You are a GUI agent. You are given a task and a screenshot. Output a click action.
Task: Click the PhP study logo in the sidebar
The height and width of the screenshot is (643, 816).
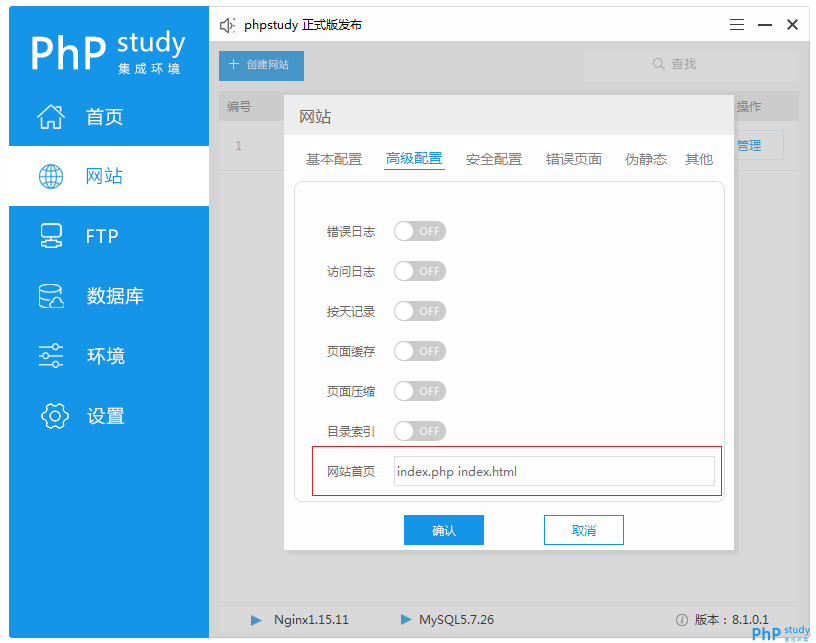coord(108,52)
